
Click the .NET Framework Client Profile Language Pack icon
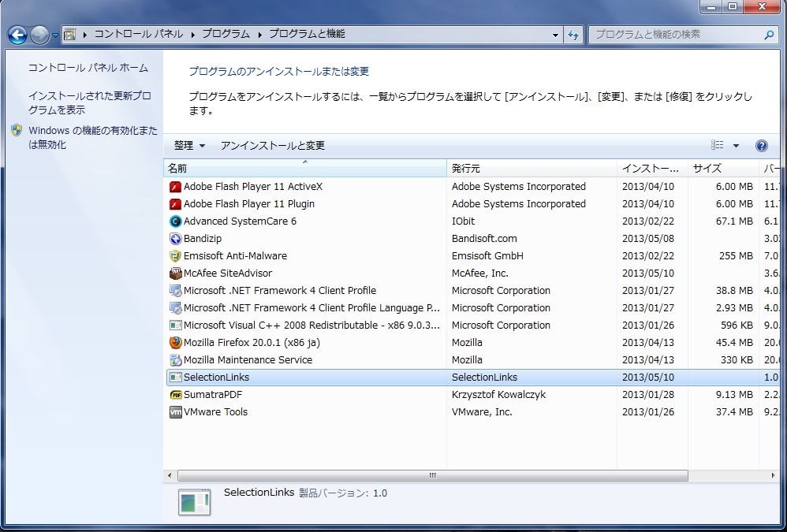click(x=175, y=308)
